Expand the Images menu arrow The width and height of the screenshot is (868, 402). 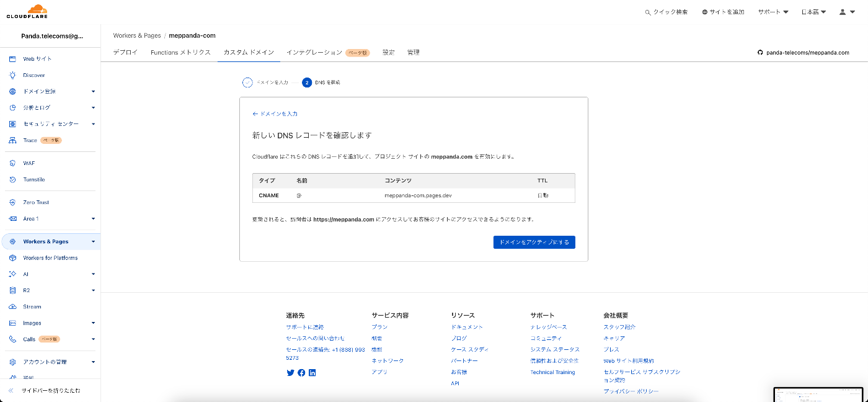93,323
